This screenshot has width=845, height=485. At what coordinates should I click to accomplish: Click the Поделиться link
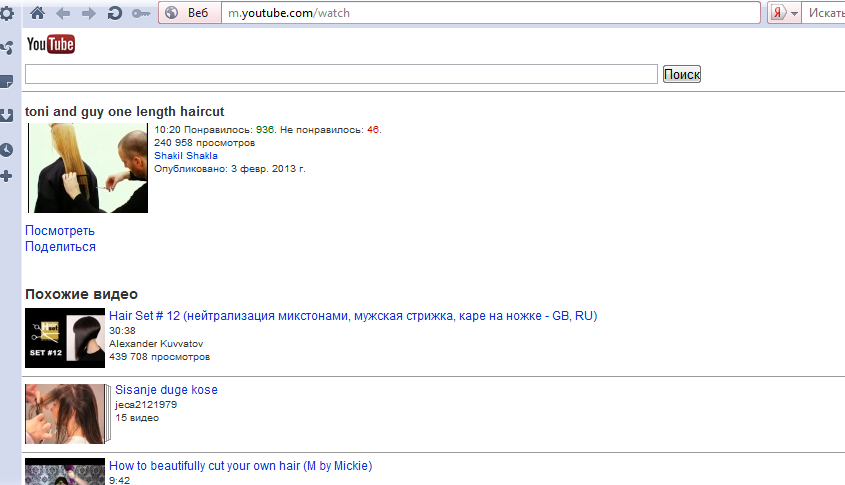click(60, 247)
